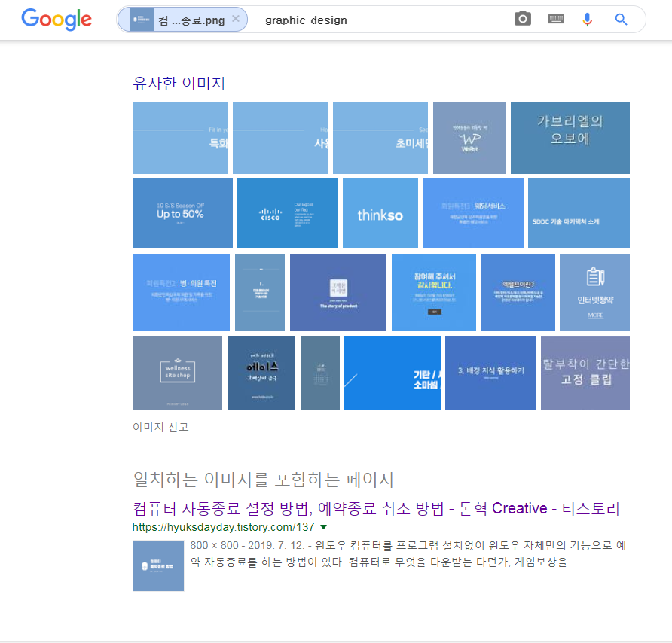Click the 이미지 신고 report link
Screen dimensions: 672x643
point(160,427)
